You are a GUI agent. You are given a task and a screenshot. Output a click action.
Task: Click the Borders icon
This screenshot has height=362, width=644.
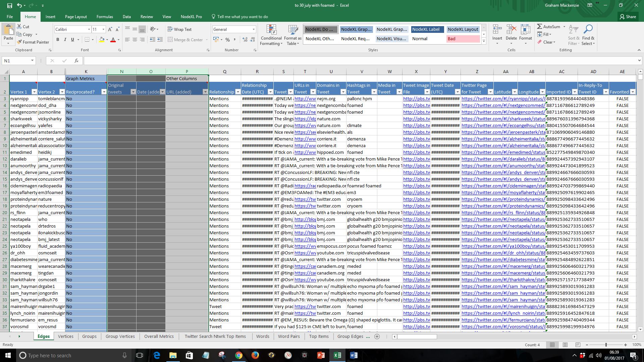pyautogui.click(x=87, y=40)
